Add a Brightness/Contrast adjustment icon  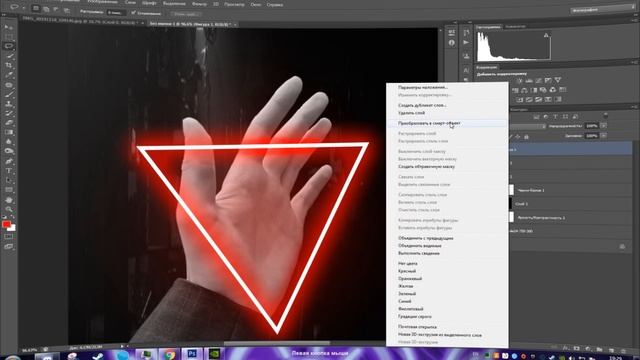click(520, 81)
